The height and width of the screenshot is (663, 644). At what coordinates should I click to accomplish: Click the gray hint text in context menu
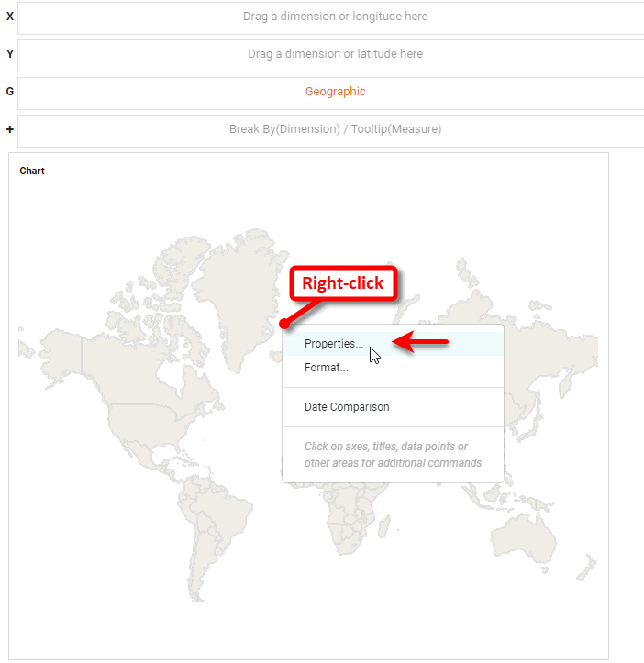click(x=393, y=455)
